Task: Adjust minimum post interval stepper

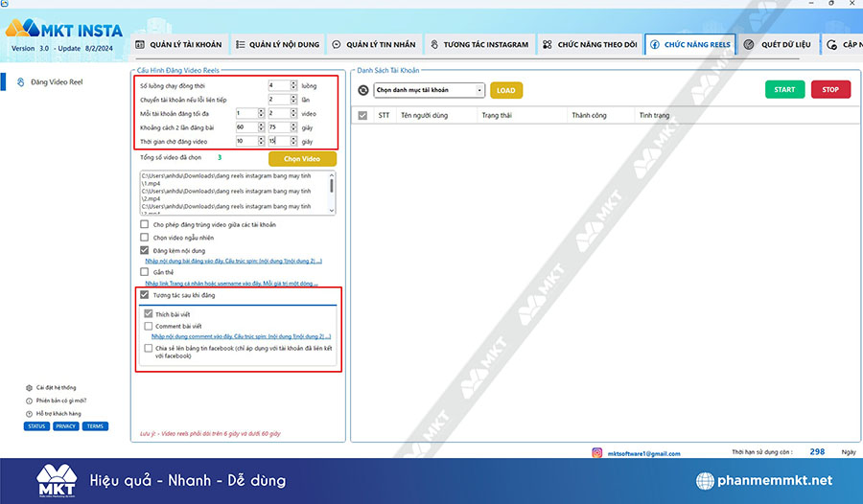Action: point(261,127)
